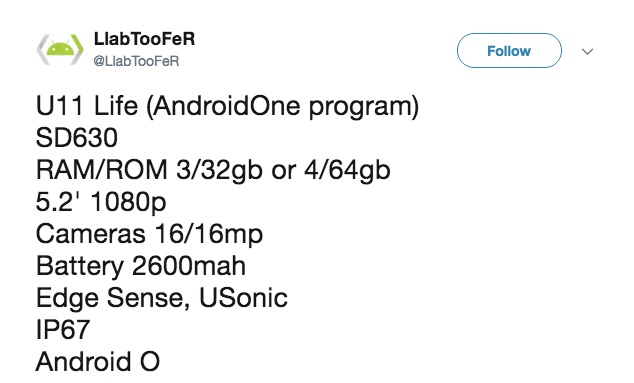Click the "Android O" line
The image size is (634, 383).
tap(98, 362)
